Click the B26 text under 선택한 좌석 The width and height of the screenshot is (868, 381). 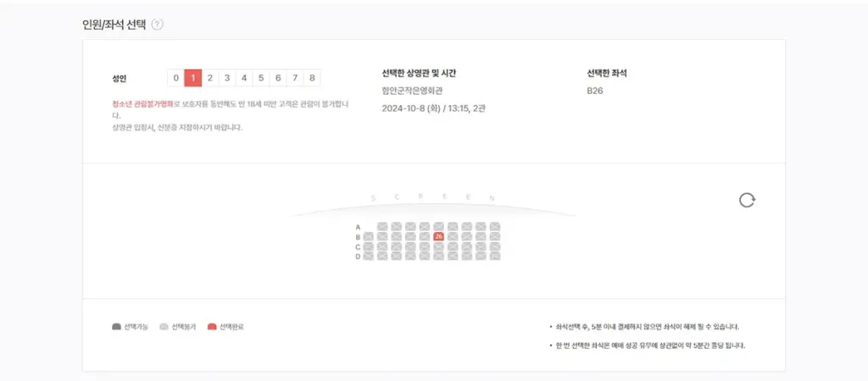pyautogui.click(x=595, y=91)
